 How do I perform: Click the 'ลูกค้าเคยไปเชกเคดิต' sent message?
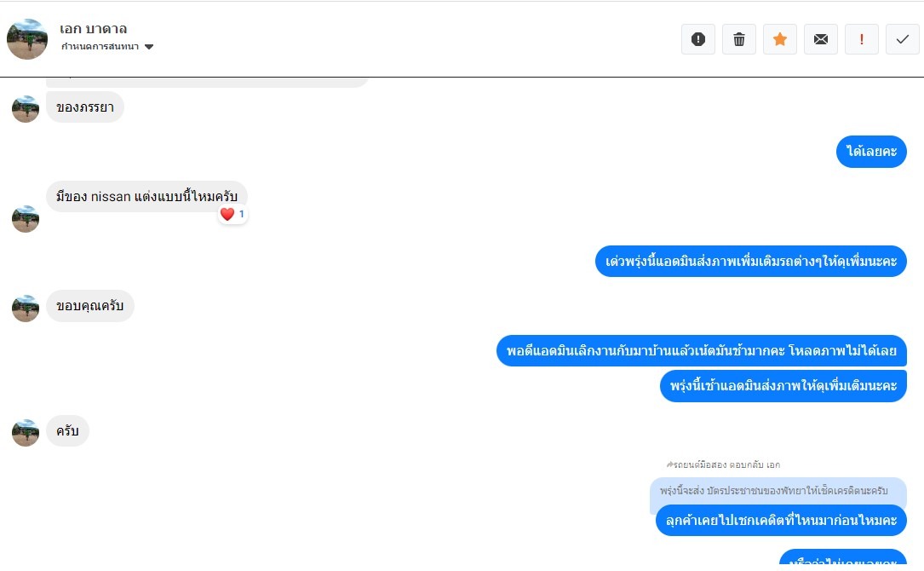coord(781,520)
